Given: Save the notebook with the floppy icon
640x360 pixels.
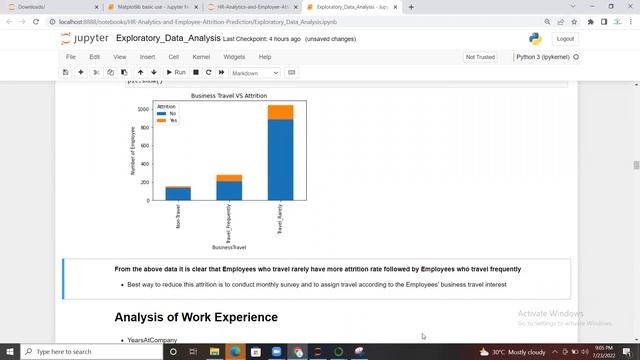Looking at the screenshot, I should pyautogui.click(x=65, y=73).
